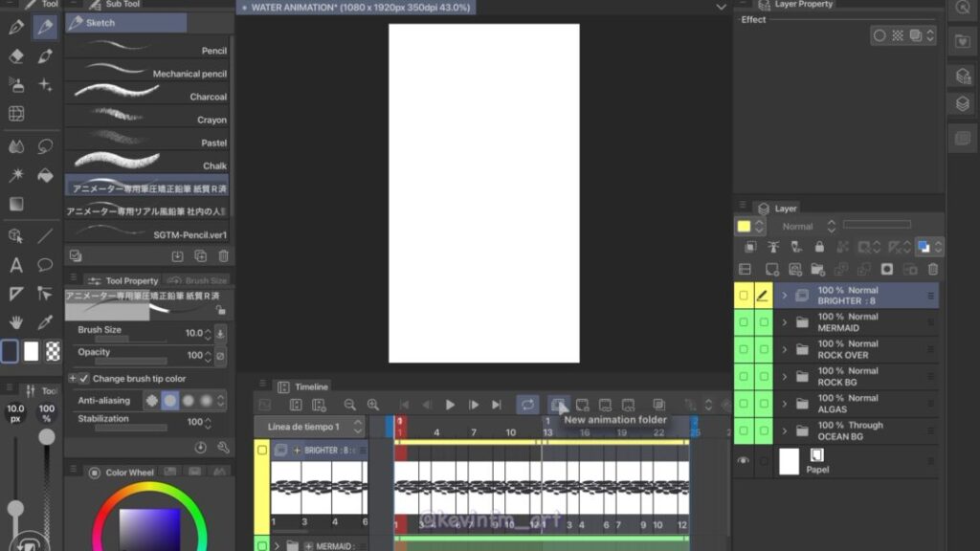Delete the selected layer
980x551 pixels.
tap(933, 269)
